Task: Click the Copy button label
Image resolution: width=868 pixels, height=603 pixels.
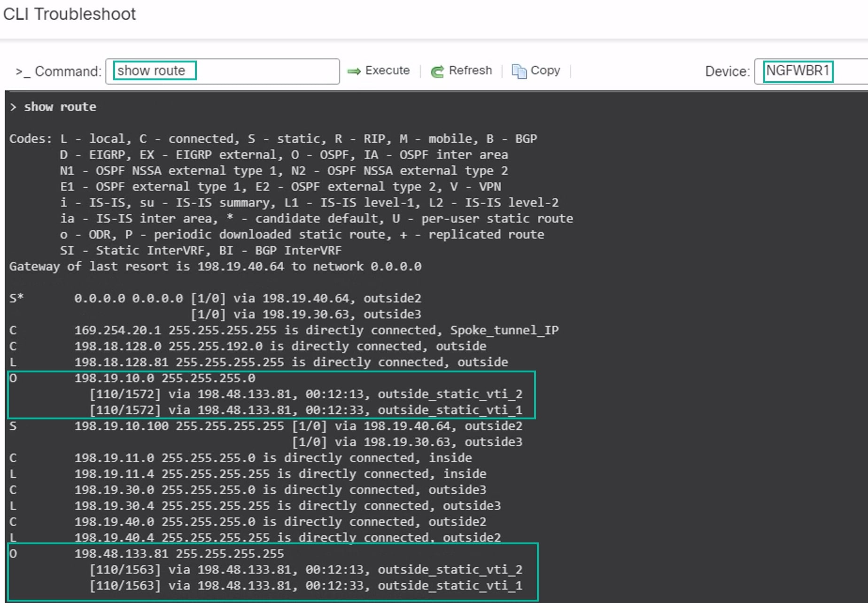Action: tap(545, 70)
